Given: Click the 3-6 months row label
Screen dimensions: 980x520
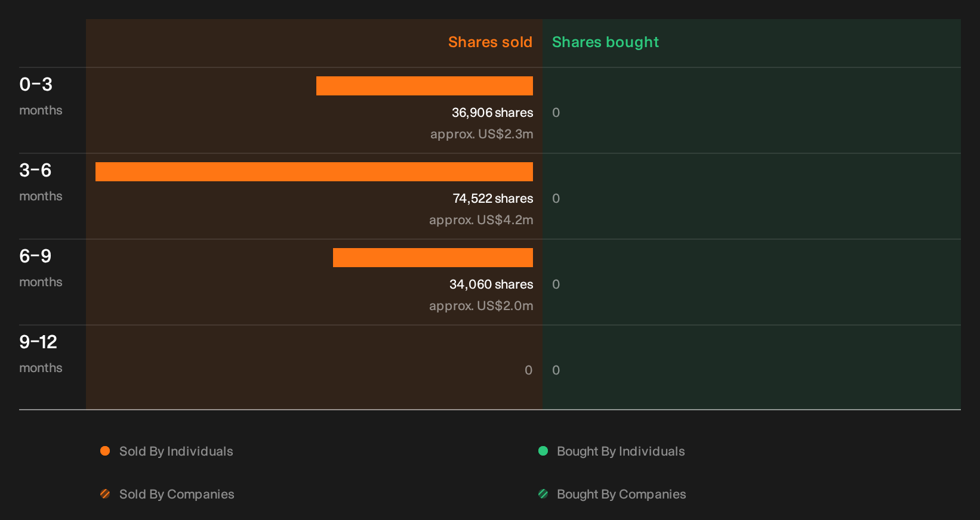Looking at the screenshot, I should coord(41,181).
